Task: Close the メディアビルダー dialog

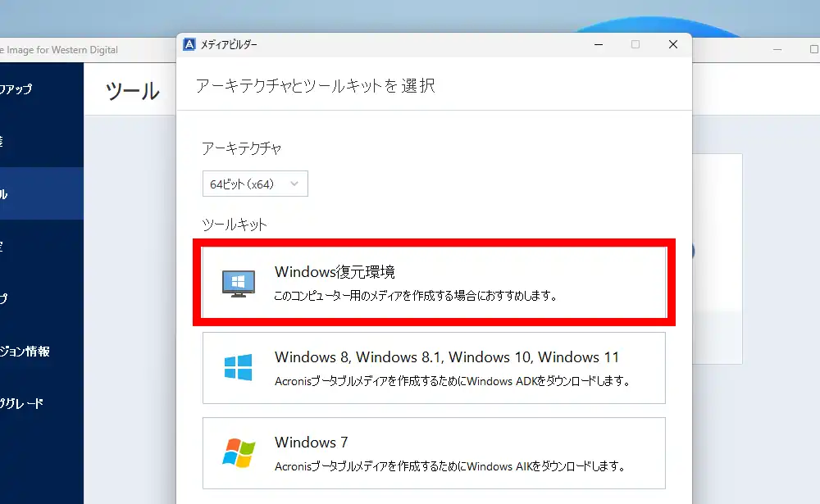Action: pos(672,44)
